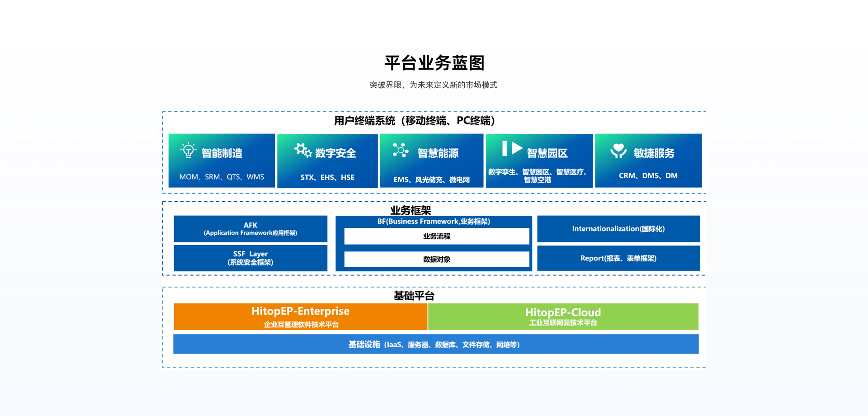The image size is (868, 416).
Task: Select the green HitopEP-Cloud block
Action: [563, 317]
